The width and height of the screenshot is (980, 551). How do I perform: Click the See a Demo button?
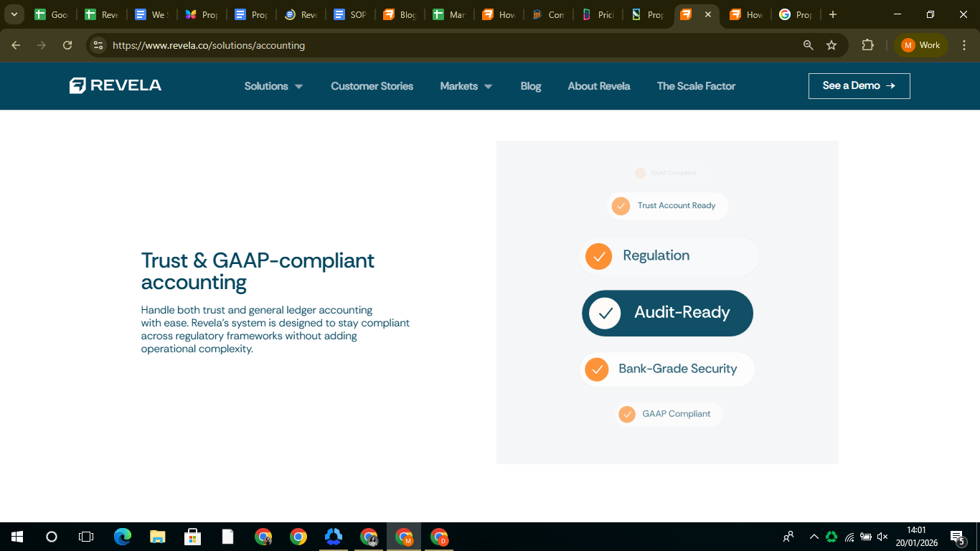pyautogui.click(x=859, y=86)
